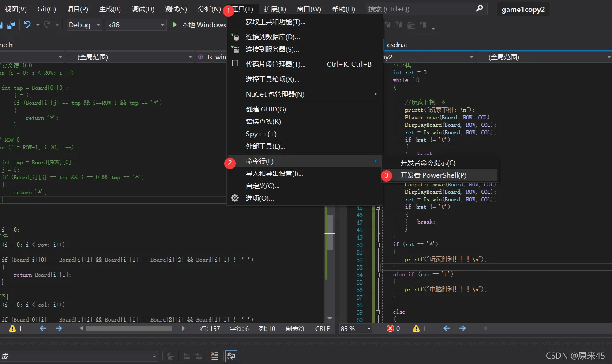Click left editor navigate backward arrow
This screenshot has height=364, width=612.
pos(43,328)
